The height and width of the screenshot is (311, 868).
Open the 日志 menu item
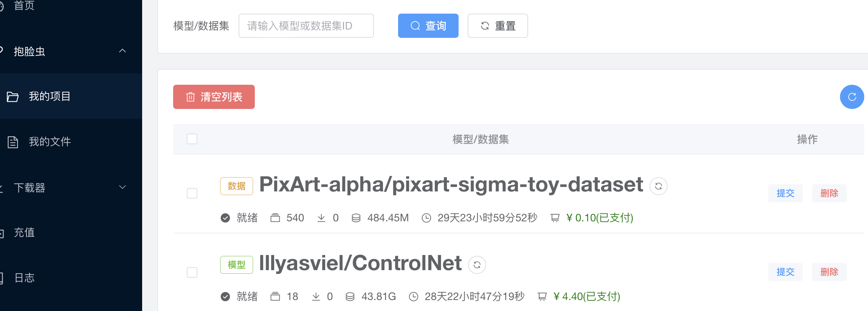pyautogui.click(x=24, y=278)
